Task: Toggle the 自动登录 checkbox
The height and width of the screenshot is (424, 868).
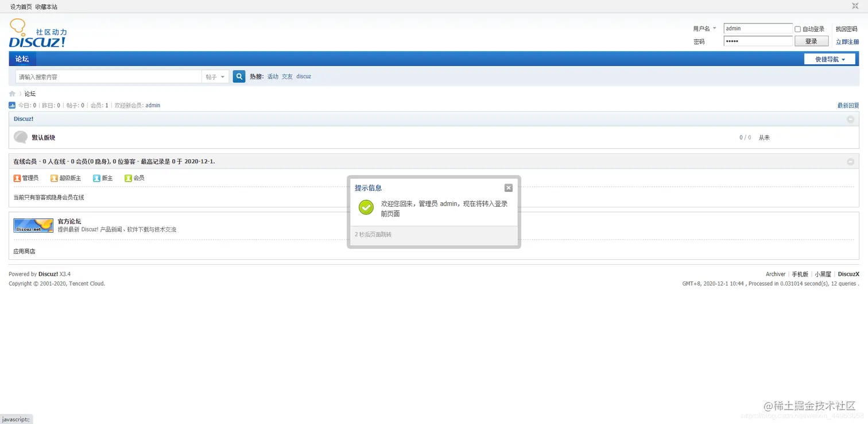Action: pos(797,29)
